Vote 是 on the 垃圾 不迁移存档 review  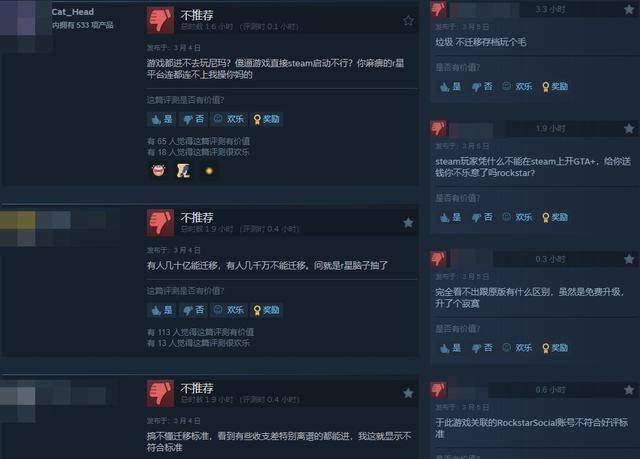(x=451, y=86)
